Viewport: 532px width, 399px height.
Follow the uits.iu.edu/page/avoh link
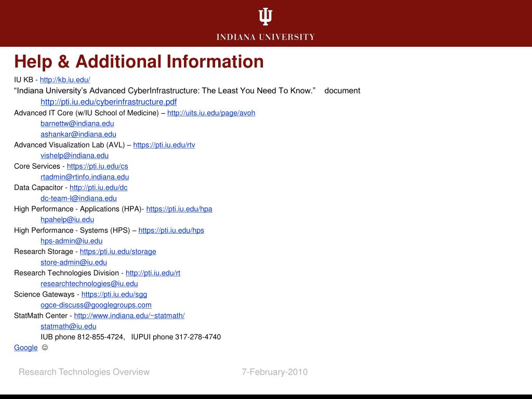pos(211,113)
